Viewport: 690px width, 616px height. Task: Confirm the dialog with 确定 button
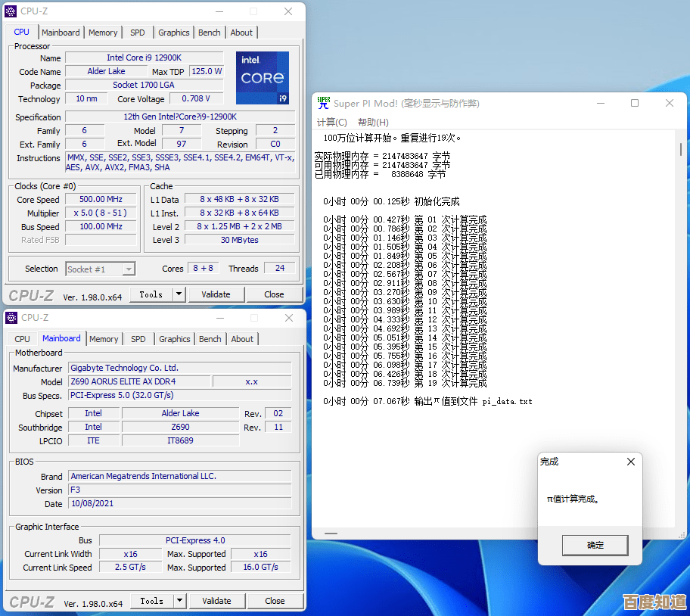595,545
